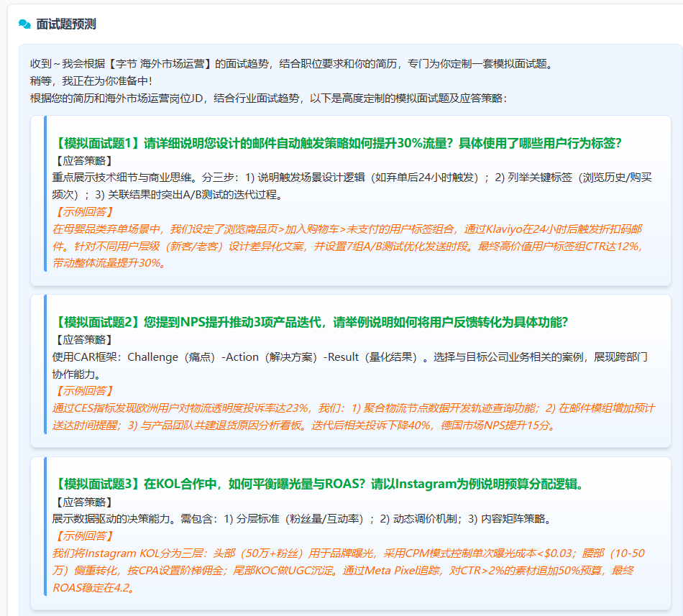
Task: Click 示例回答 orange label in question 2
Action: coord(84,391)
